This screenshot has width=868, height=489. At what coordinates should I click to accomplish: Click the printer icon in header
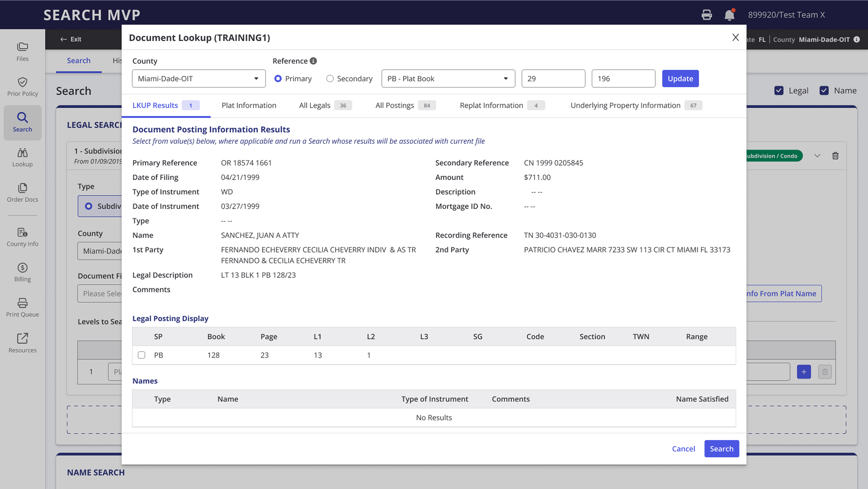point(707,15)
